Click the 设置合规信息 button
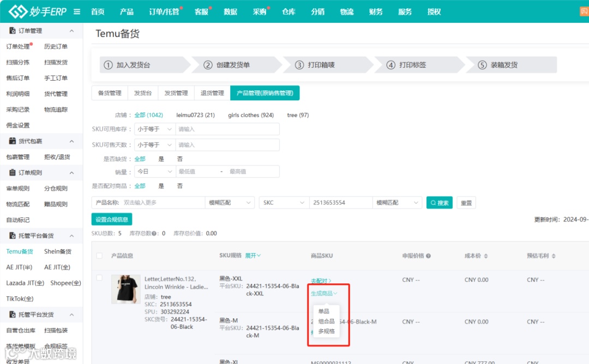 click(112, 219)
